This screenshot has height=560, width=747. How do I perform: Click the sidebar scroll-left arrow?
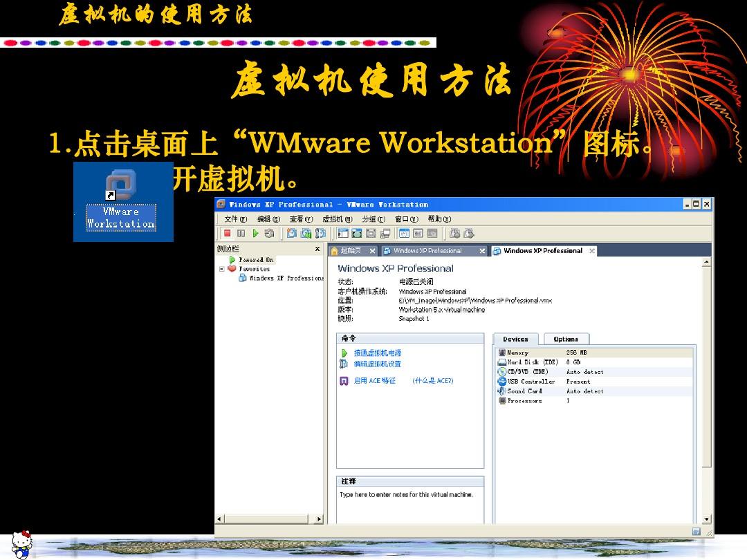[x=220, y=519]
